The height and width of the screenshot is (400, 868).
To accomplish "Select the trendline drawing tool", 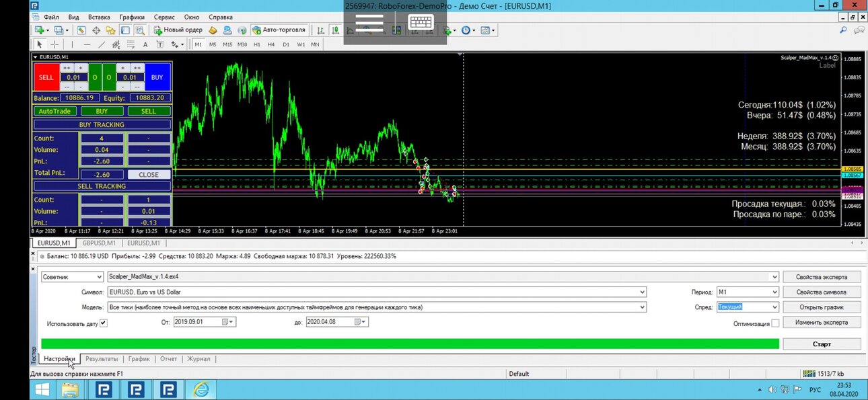I will coord(102,44).
